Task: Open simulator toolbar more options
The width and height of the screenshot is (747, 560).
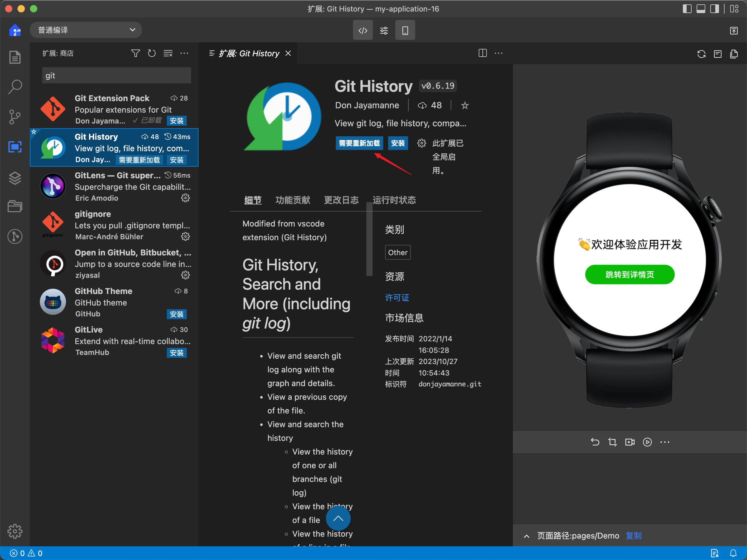Action: point(665,442)
